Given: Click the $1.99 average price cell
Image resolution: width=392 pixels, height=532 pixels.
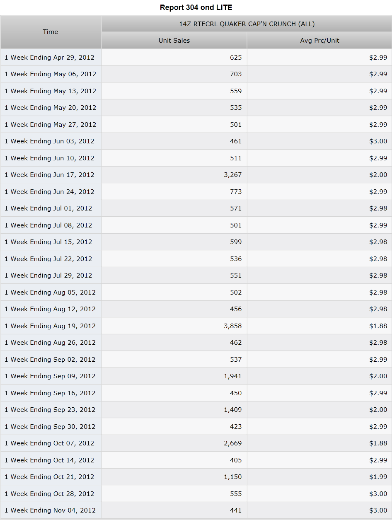Looking at the screenshot, I should 319,477.
